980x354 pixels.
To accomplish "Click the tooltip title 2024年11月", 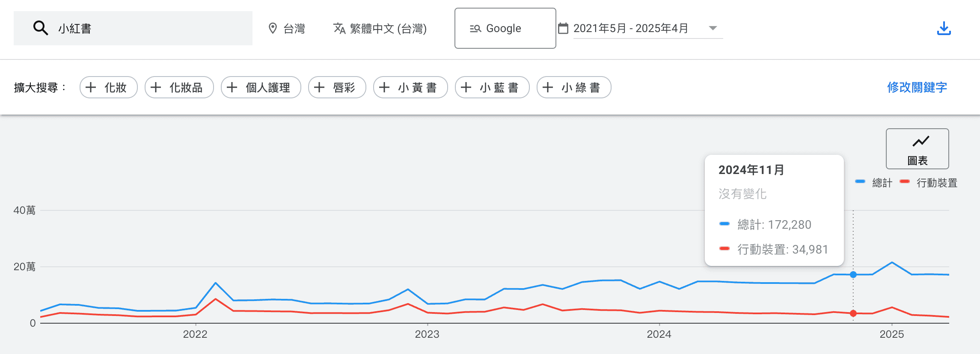I will click(751, 170).
